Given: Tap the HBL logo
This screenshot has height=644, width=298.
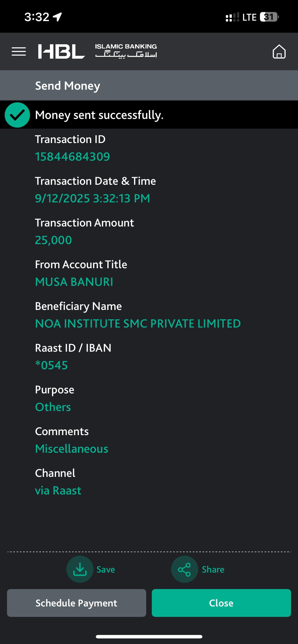Looking at the screenshot, I should [61, 51].
